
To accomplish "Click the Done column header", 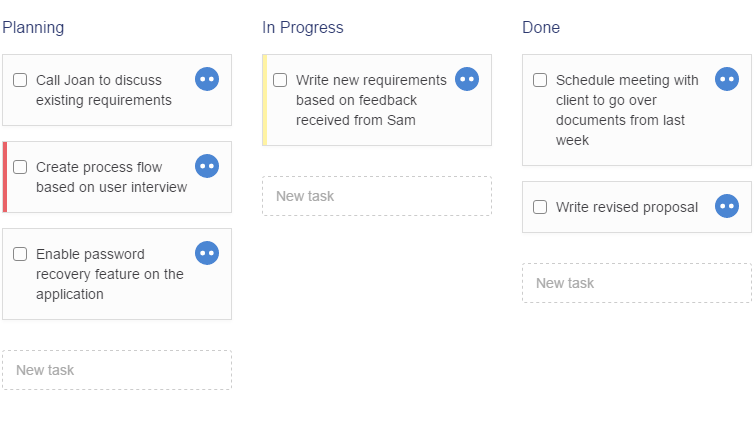I will pos(541,27).
